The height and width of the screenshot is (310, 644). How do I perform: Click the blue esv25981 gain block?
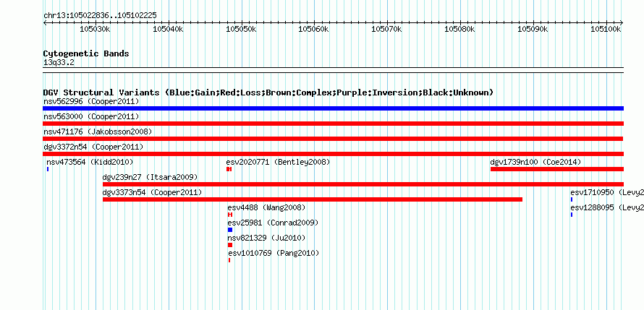click(x=230, y=230)
